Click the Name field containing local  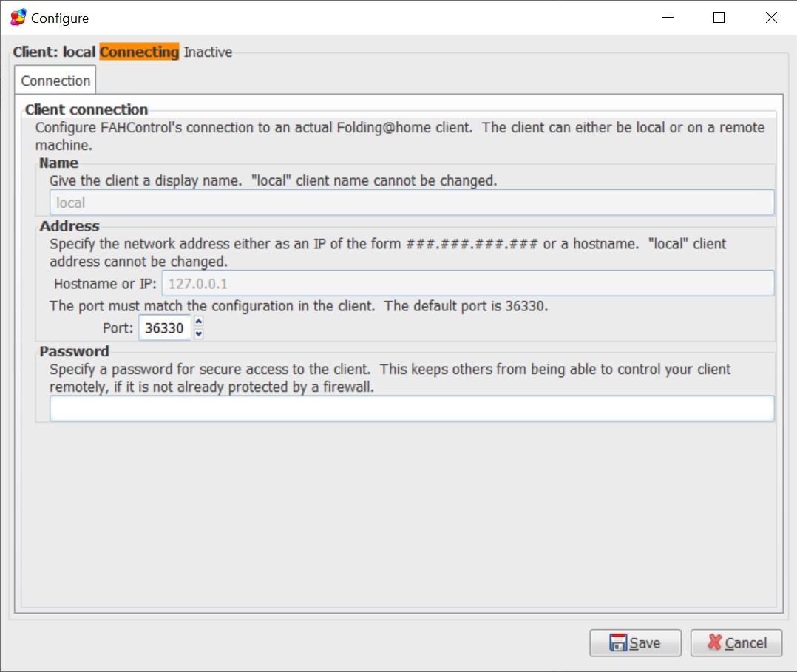click(x=412, y=203)
